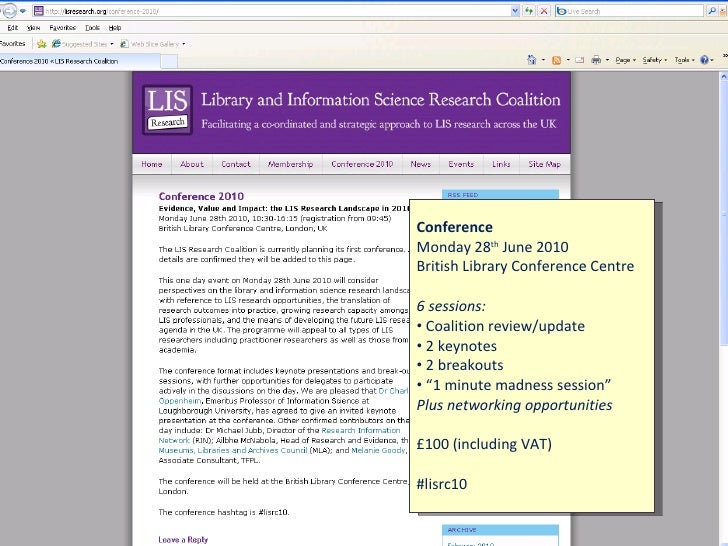Click the red Stop loading X icon
728x546 pixels.
click(544, 11)
